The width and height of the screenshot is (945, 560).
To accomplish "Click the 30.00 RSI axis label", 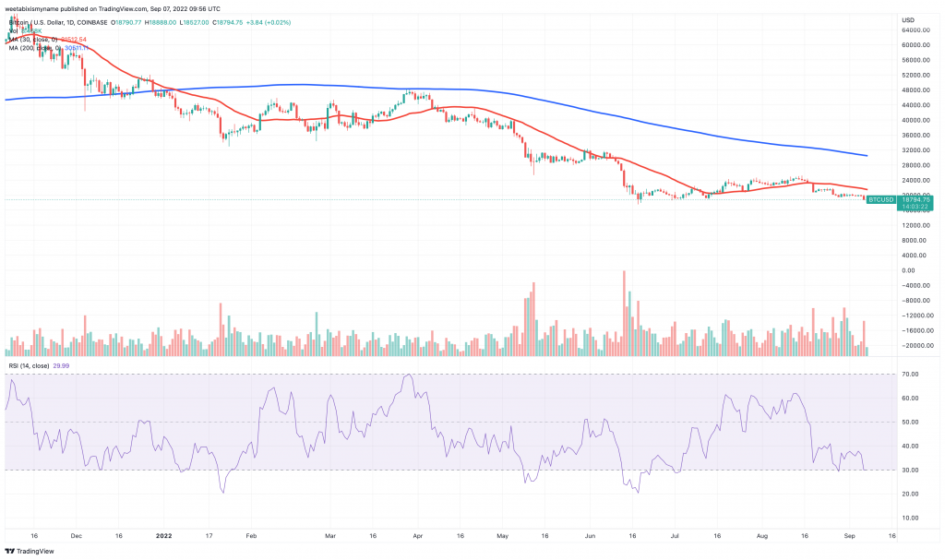I will pos(910,471).
